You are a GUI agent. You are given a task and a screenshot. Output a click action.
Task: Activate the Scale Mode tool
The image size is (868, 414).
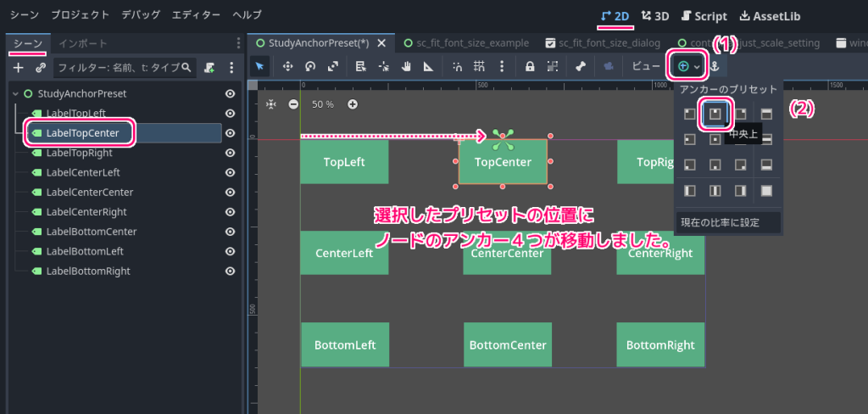tap(332, 66)
